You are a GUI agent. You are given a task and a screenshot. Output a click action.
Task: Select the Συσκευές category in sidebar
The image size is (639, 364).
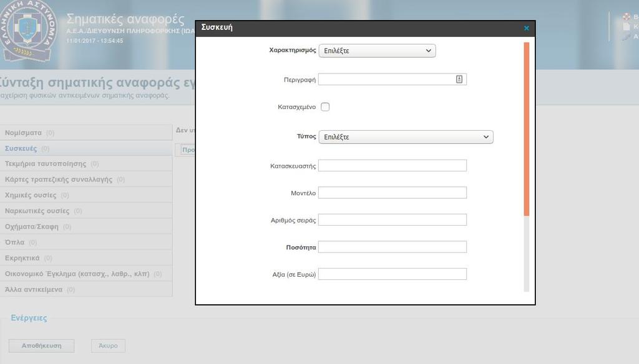coord(86,148)
